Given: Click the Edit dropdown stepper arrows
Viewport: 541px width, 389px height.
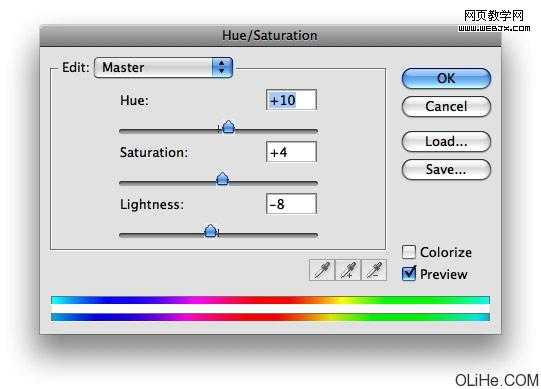Looking at the screenshot, I should [222, 67].
